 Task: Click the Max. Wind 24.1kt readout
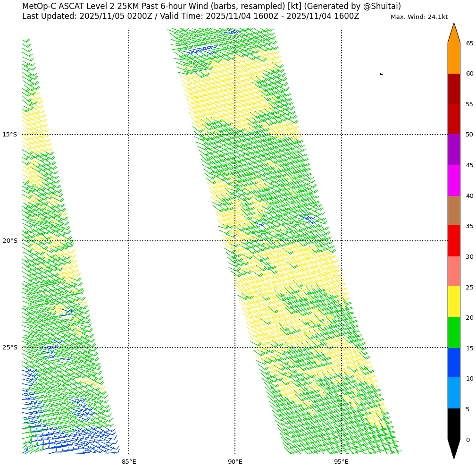coord(419,17)
